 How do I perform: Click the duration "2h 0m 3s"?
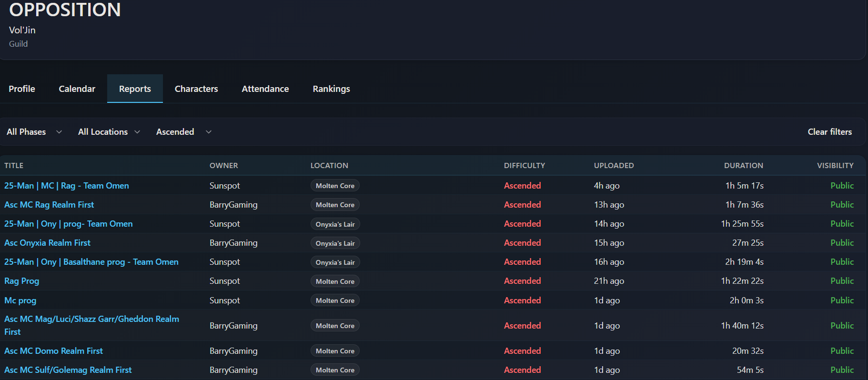tap(747, 300)
